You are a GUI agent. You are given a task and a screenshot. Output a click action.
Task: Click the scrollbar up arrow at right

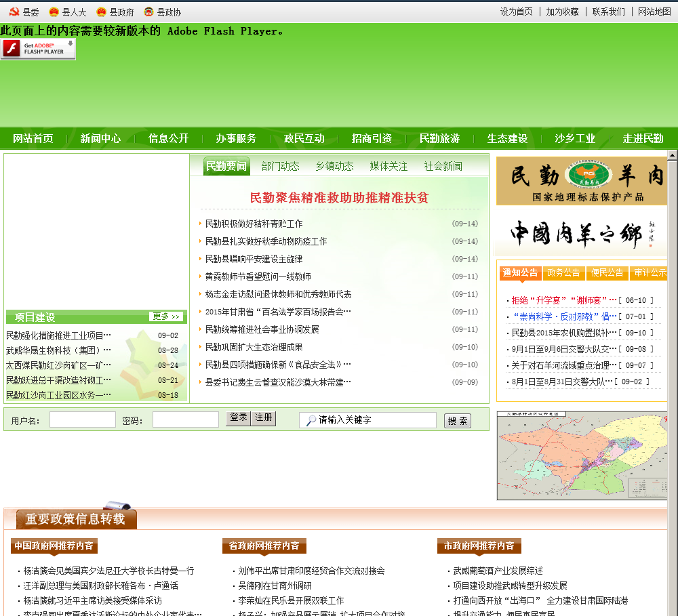pyautogui.click(x=672, y=155)
